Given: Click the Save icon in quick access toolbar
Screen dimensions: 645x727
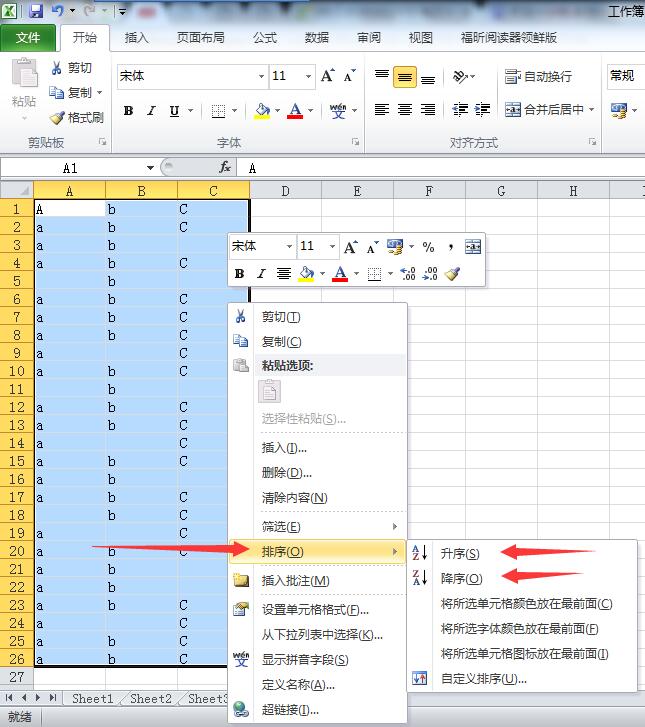Looking at the screenshot, I should coord(36,11).
